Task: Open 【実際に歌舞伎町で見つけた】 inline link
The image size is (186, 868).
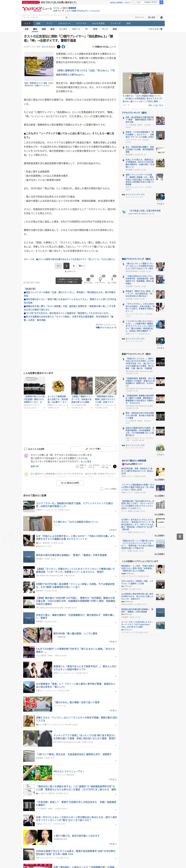Action: [85, 72]
